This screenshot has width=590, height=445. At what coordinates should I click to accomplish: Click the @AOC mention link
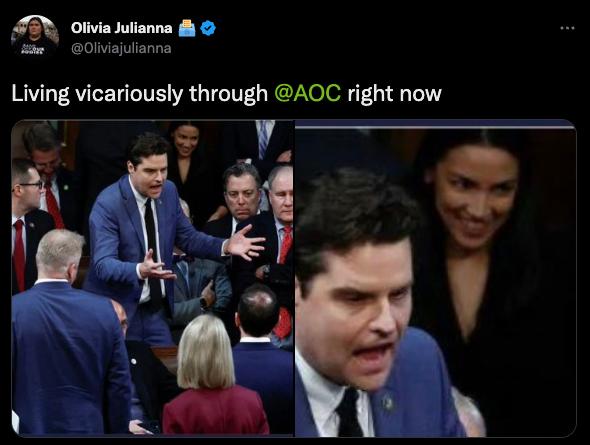point(307,93)
